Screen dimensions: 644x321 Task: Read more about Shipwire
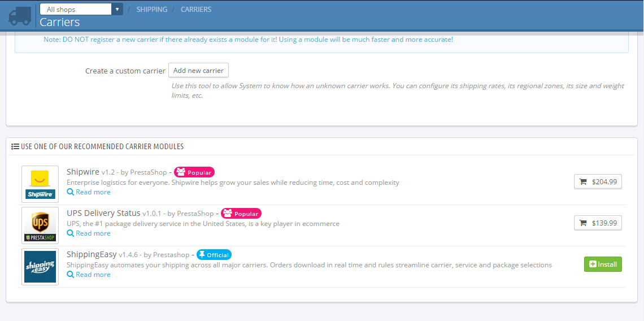[x=89, y=192]
